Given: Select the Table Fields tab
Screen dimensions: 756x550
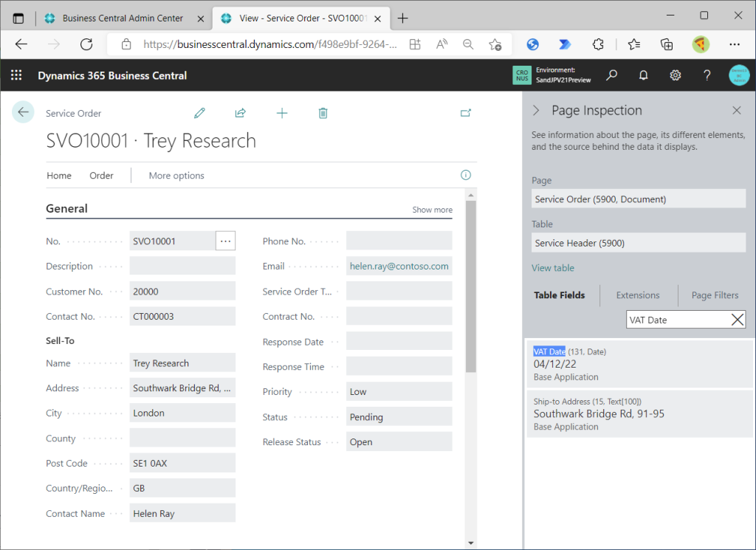Looking at the screenshot, I should (560, 295).
